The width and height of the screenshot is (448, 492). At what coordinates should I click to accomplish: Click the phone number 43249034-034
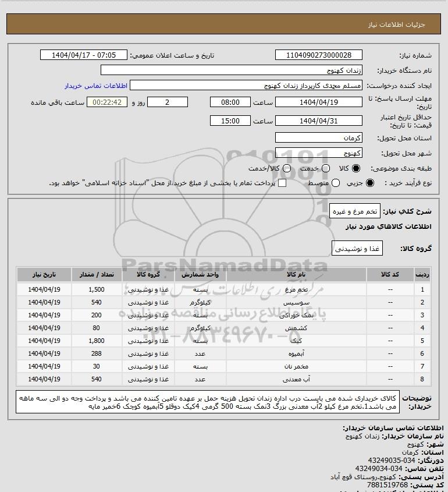(379, 469)
